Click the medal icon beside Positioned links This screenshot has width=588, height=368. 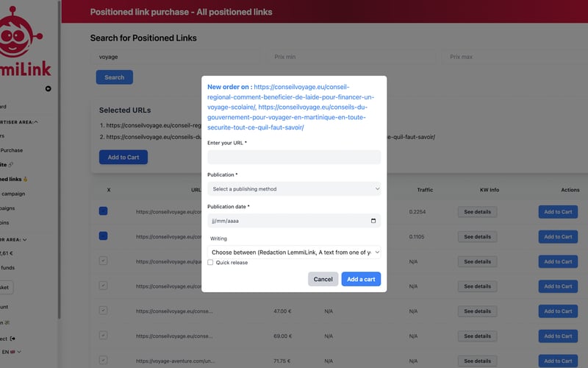(x=25, y=179)
